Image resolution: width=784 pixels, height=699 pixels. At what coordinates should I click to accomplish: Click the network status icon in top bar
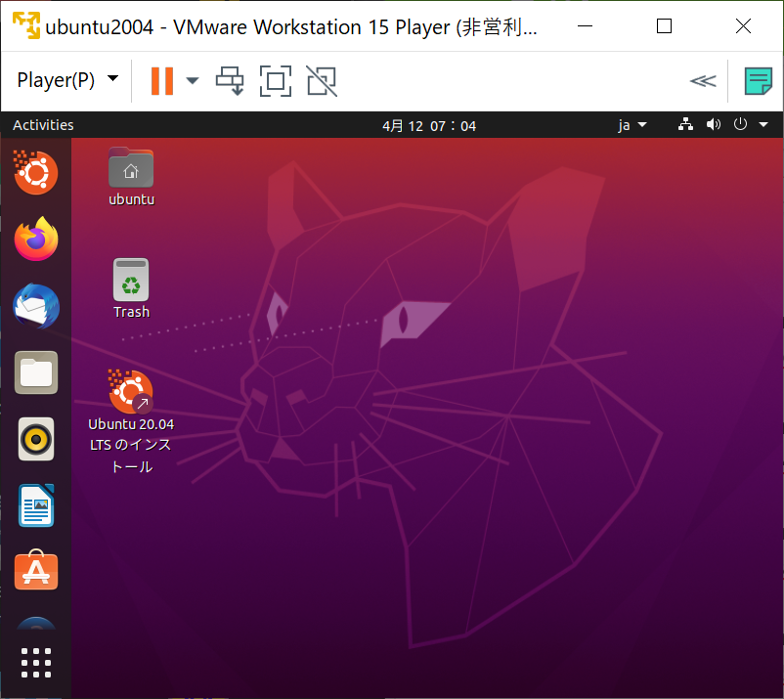685,124
